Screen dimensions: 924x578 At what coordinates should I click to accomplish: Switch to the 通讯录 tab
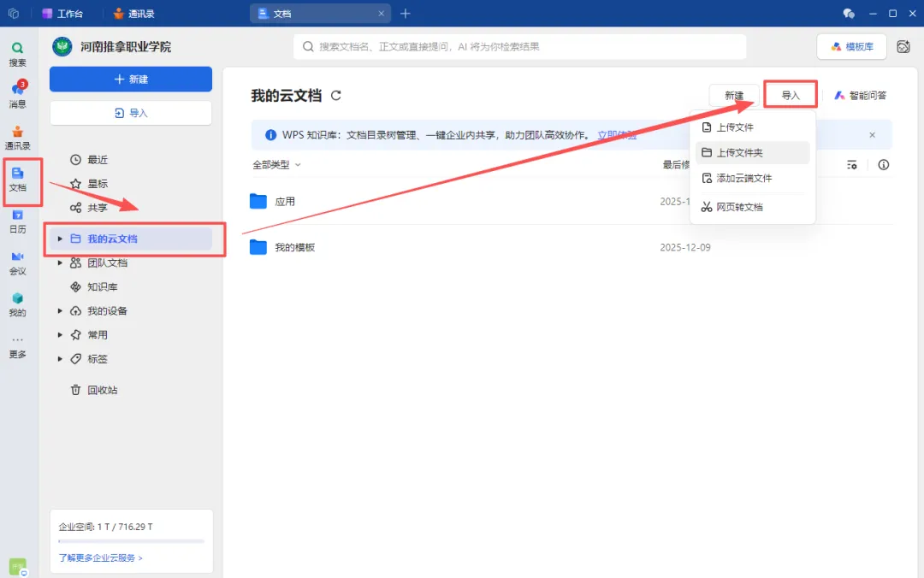[133, 14]
